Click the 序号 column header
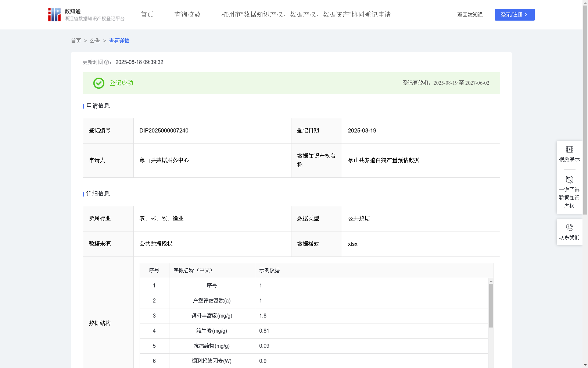588x368 pixels. (154, 270)
